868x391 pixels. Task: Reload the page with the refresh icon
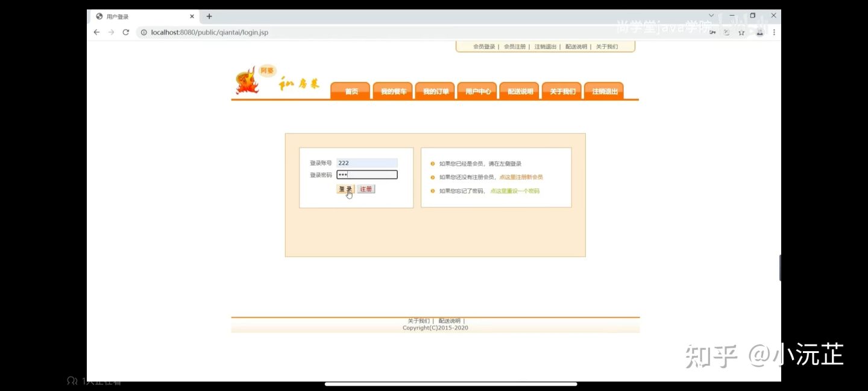pyautogui.click(x=126, y=32)
